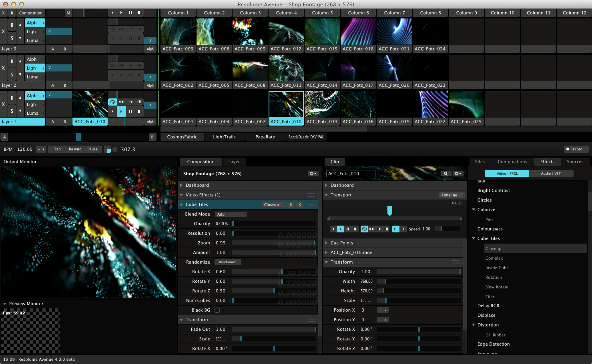Toggle the B bypass button for Cube Tiles
The height and width of the screenshot is (364, 592).
pyautogui.click(x=291, y=205)
